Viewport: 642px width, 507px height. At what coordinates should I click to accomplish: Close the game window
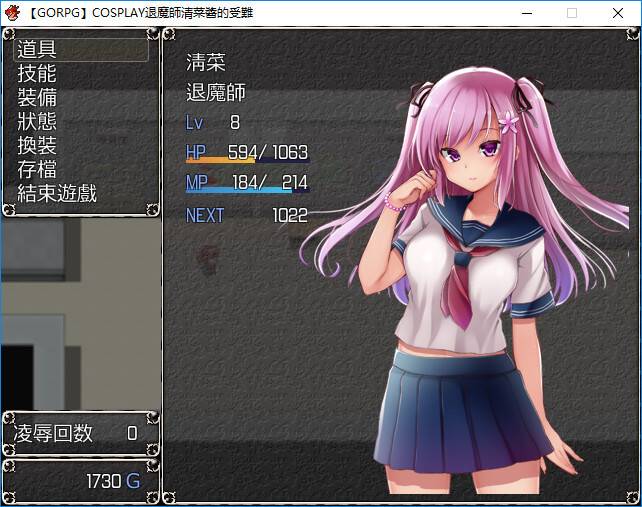point(618,13)
